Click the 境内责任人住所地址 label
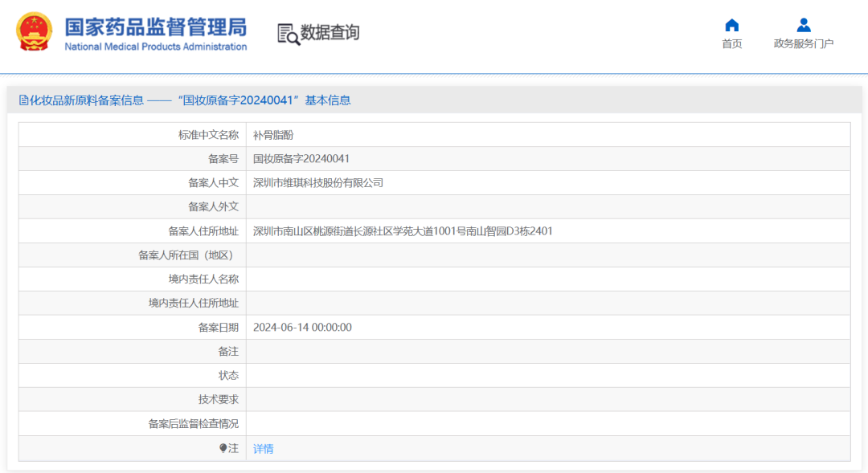This screenshot has width=868, height=473. click(x=193, y=304)
